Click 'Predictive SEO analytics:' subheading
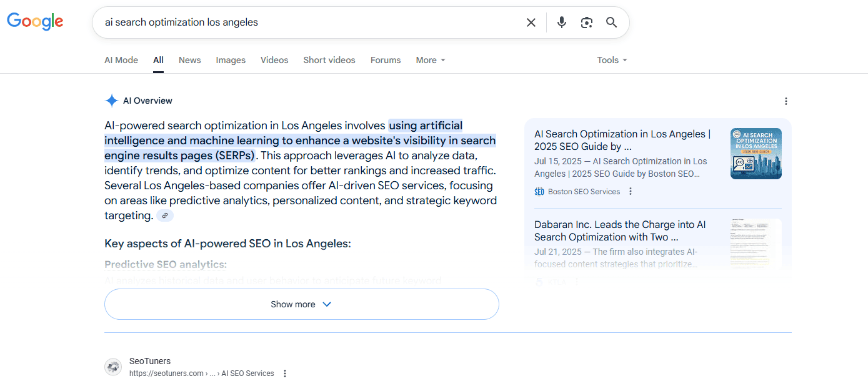This screenshot has width=868, height=386. [166, 265]
